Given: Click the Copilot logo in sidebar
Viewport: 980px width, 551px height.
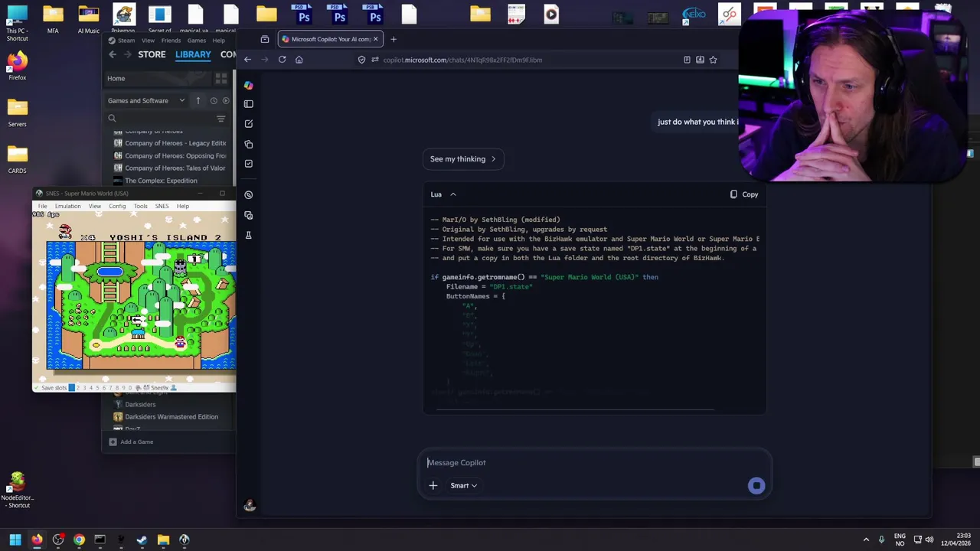Looking at the screenshot, I should 248,85.
